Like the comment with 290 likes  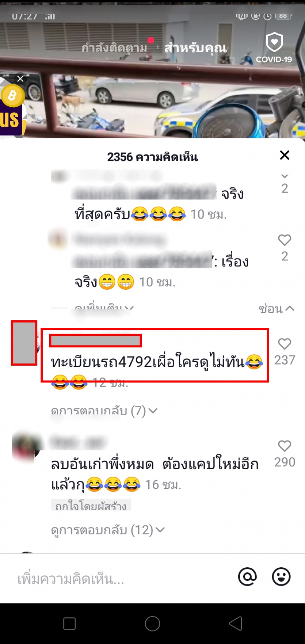284,446
